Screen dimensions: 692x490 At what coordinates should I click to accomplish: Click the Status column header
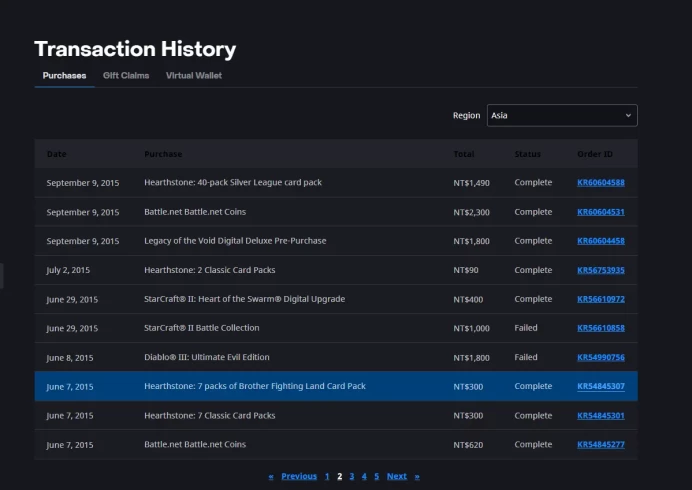(x=527, y=154)
